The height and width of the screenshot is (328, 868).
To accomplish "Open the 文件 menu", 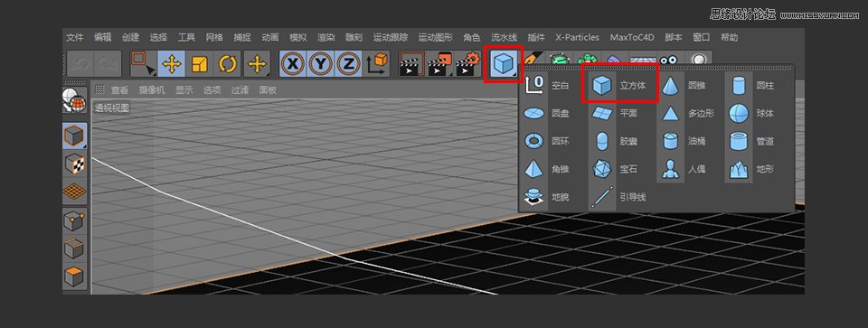I will point(75,38).
